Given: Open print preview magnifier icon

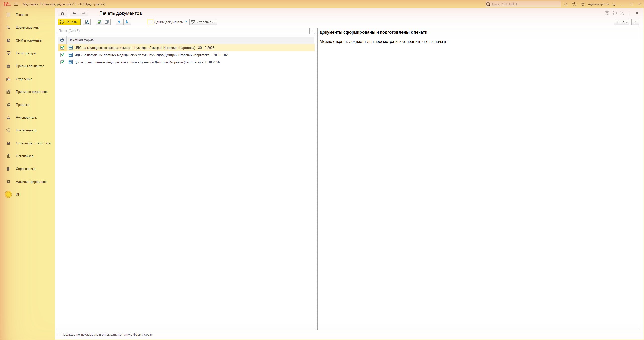Looking at the screenshot, I should tap(87, 22).
